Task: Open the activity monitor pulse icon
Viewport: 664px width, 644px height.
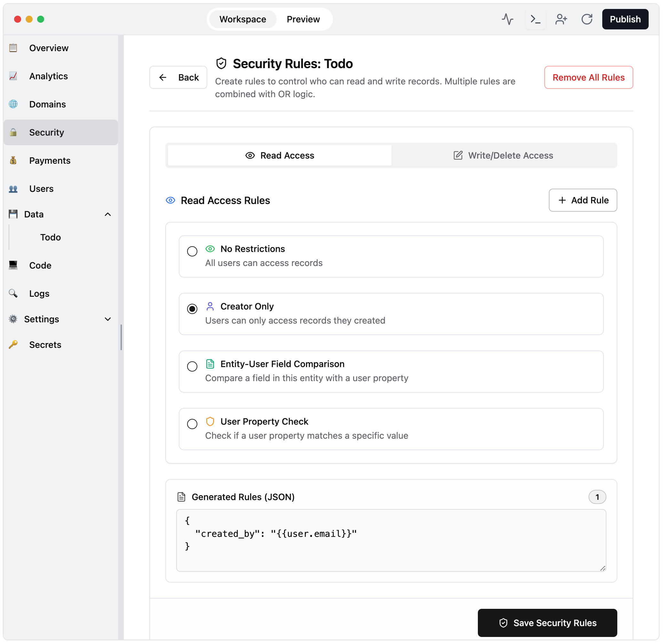Action: pos(507,19)
